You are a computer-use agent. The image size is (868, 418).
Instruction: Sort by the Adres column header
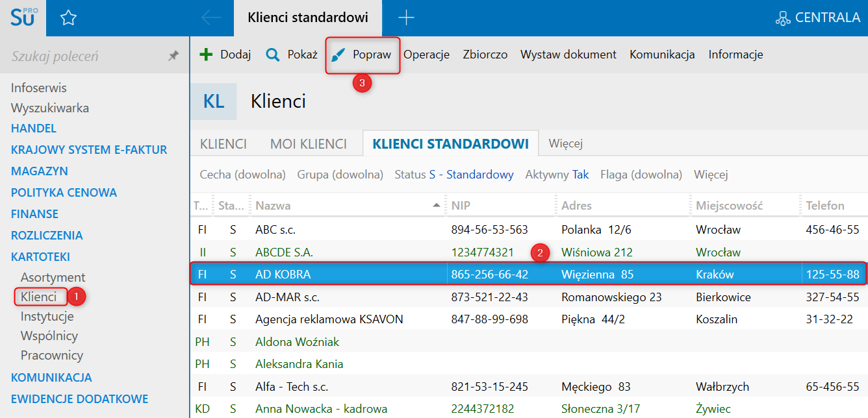[x=576, y=206]
